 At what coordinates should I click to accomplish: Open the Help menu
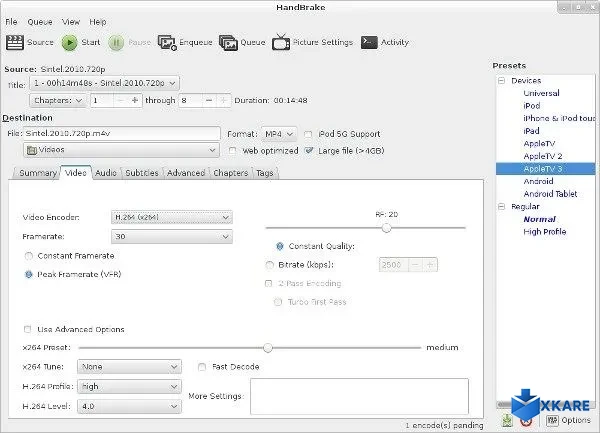[98, 22]
